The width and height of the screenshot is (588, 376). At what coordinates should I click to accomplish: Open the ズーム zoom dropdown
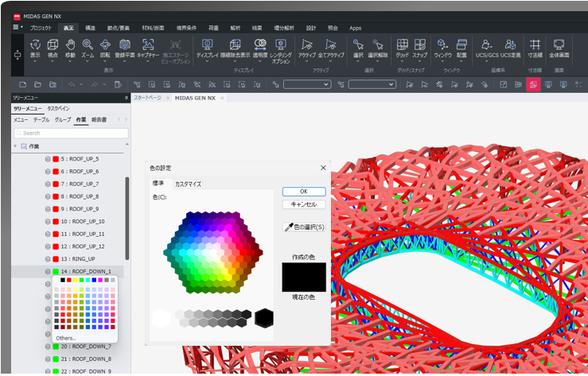pyautogui.click(x=88, y=61)
